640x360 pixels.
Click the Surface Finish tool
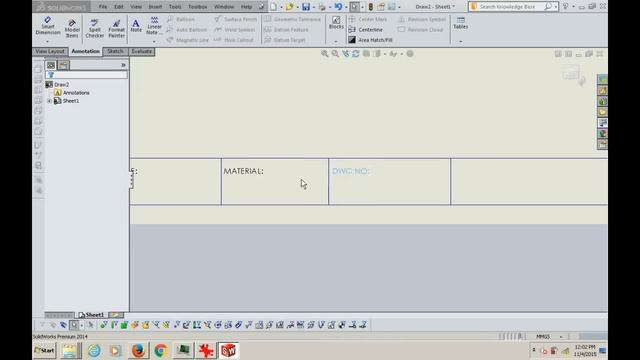236,19
